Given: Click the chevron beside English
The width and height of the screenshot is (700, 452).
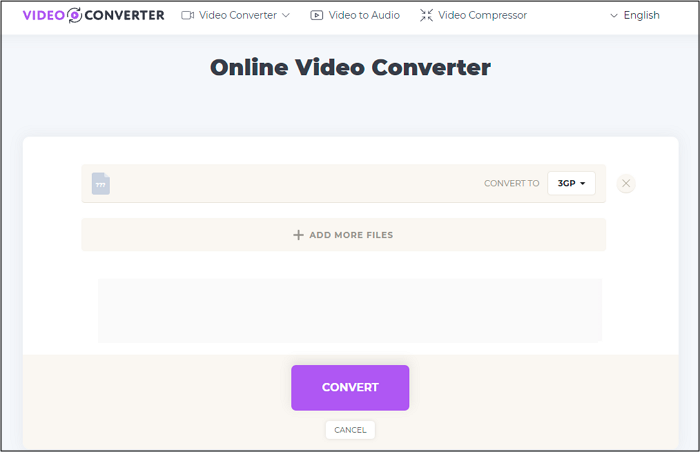Looking at the screenshot, I should pos(613,15).
